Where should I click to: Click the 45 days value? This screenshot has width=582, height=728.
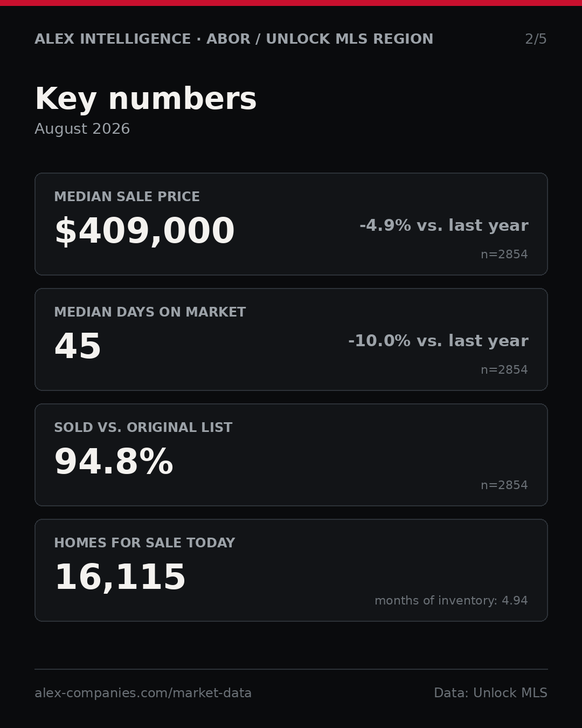pyautogui.click(x=78, y=347)
